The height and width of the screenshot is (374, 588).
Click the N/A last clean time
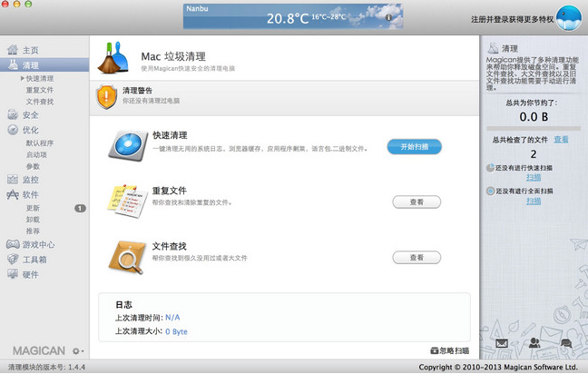pos(172,318)
